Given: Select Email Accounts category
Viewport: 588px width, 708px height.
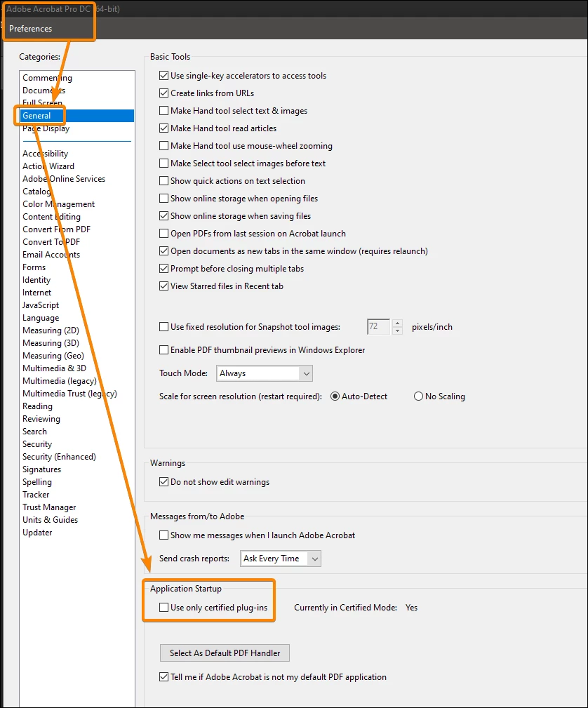Looking at the screenshot, I should pyautogui.click(x=76, y=255).
